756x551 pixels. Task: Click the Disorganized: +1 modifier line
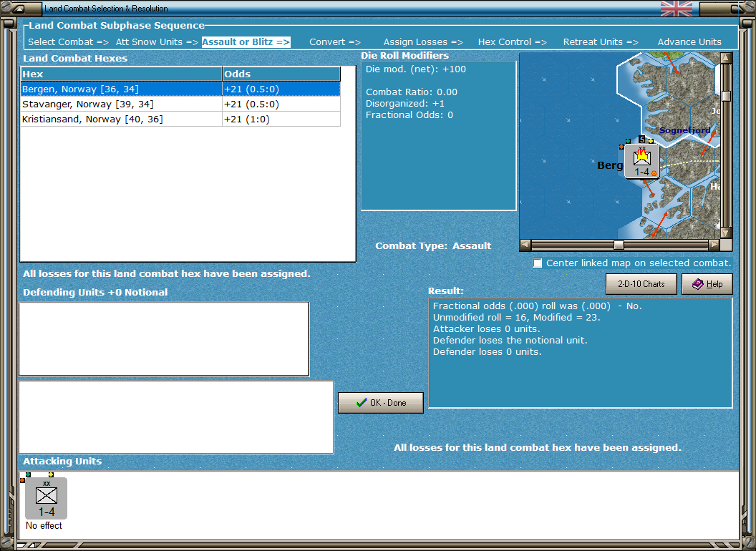coord(405,103)
